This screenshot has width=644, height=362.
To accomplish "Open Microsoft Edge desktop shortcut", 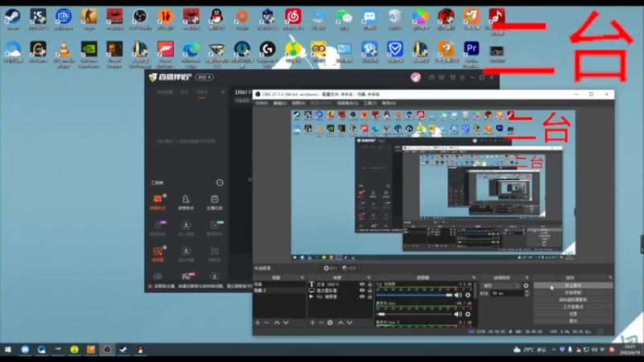I will click(191, 54).
